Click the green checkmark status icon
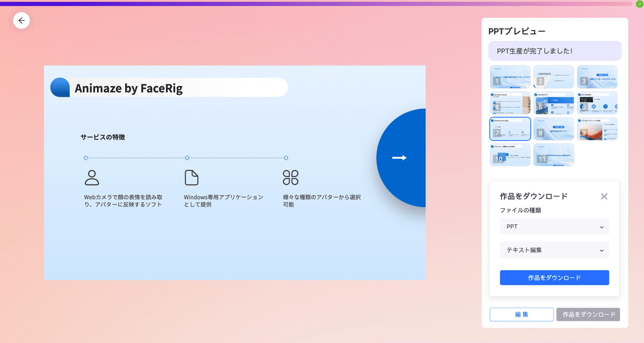 pos(639,4)
